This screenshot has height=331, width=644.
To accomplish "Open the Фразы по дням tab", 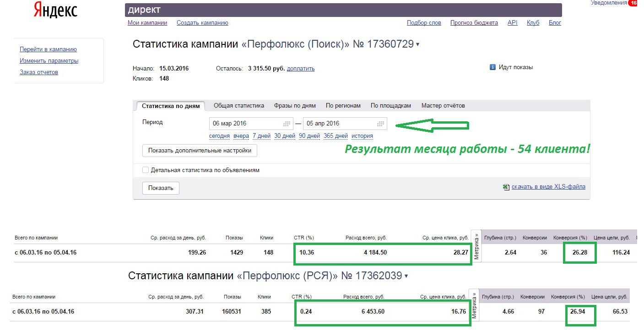I will pyautogui.click(x=295, y=106).
